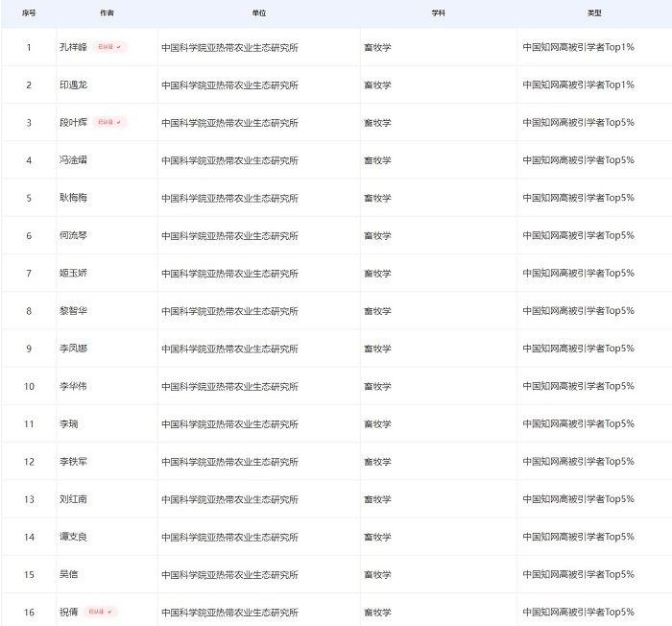Open the entry for author 刘红南
This screenshot has height=626, width=672.
point(73,499)
